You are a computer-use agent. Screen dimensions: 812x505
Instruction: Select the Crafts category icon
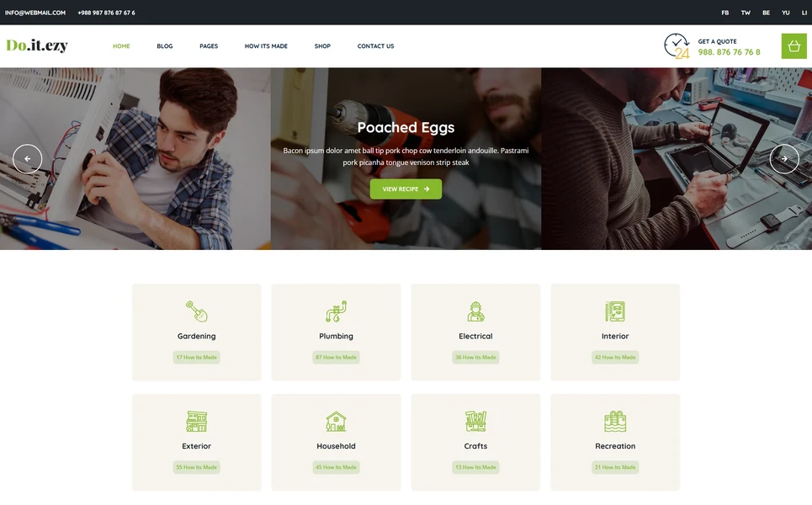click(475, 420)
